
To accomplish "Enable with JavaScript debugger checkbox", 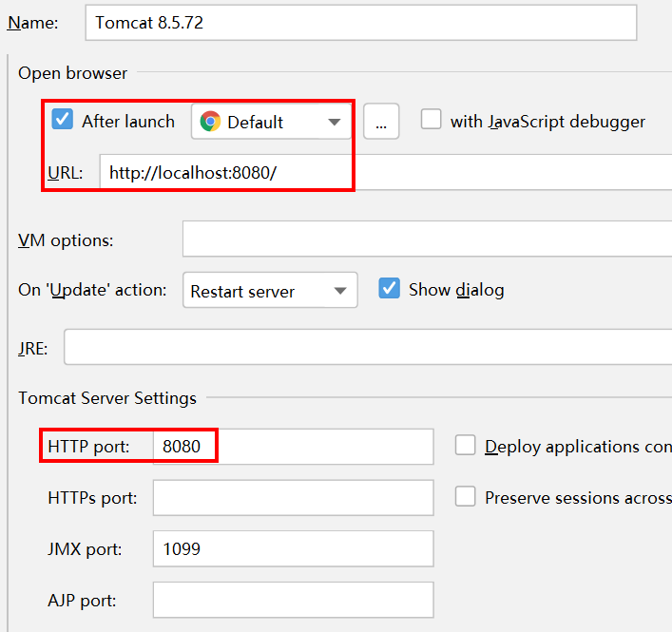I will (x=431, y=119).
